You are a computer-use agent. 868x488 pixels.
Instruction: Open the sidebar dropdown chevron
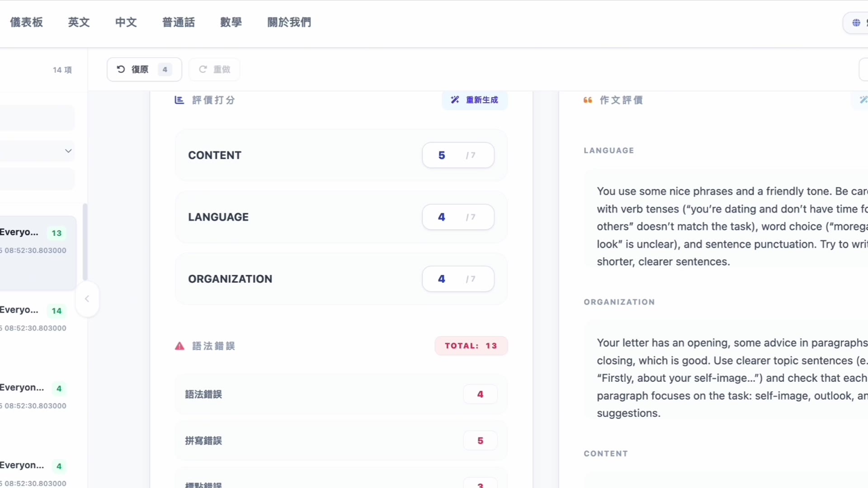click(68, 151)
